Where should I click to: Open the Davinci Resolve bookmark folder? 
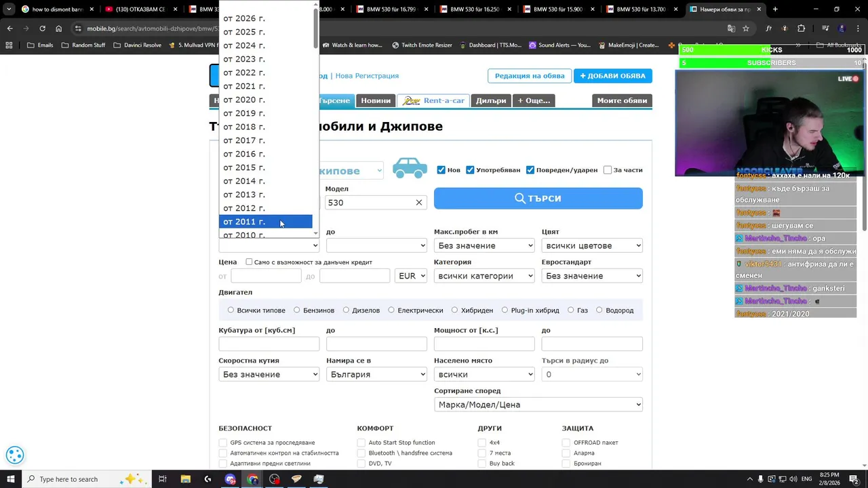pos(138,45)
